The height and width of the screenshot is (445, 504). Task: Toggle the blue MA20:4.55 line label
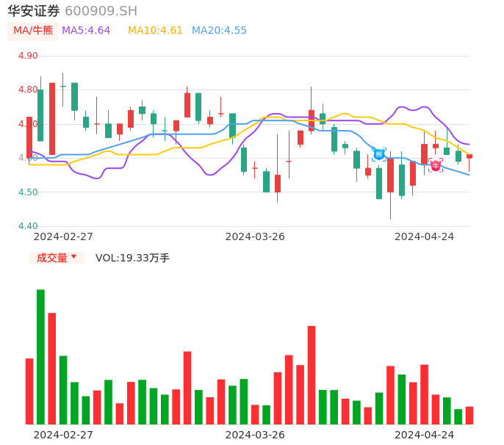point(219,31)
